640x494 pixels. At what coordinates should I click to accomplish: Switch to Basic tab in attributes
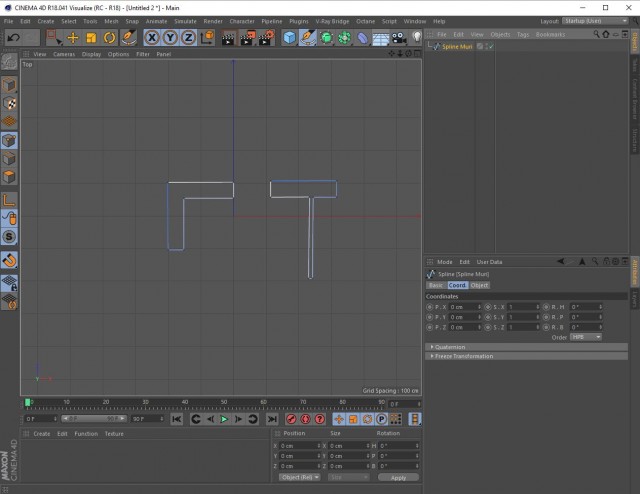[x=436, y=285]
